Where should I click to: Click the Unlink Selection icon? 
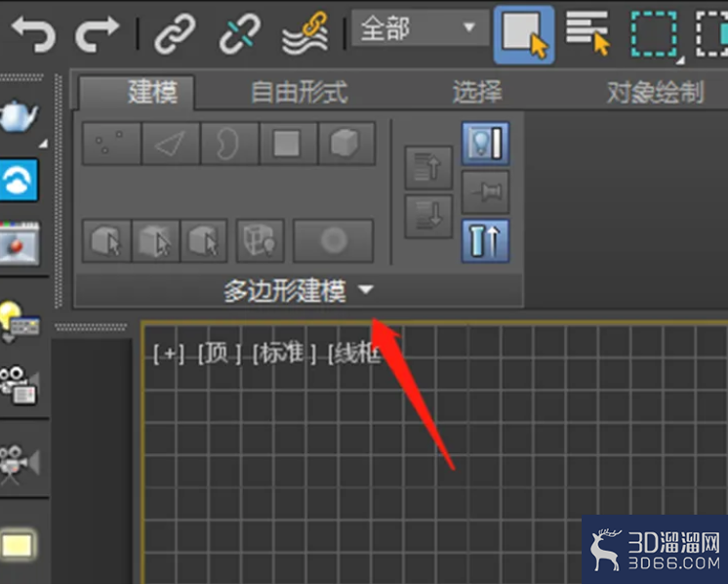[x=239, y=33]
